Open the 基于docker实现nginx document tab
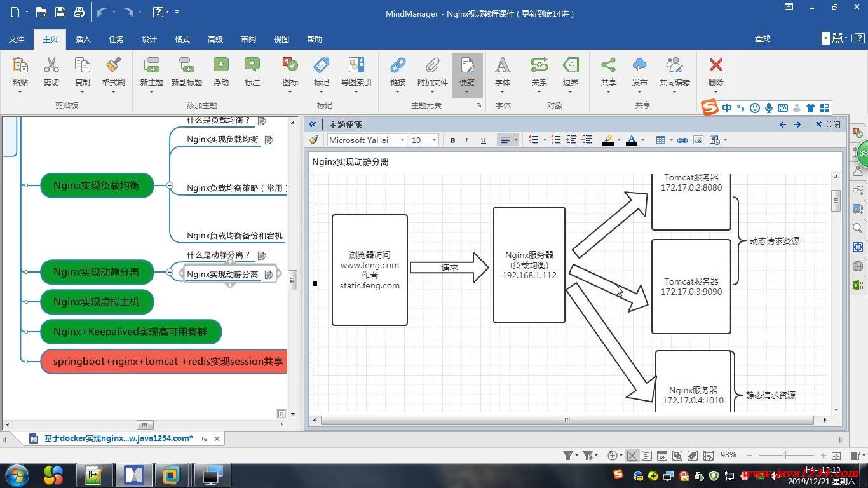The height and width of the screenshot is (488, 868). coord(118,438)
